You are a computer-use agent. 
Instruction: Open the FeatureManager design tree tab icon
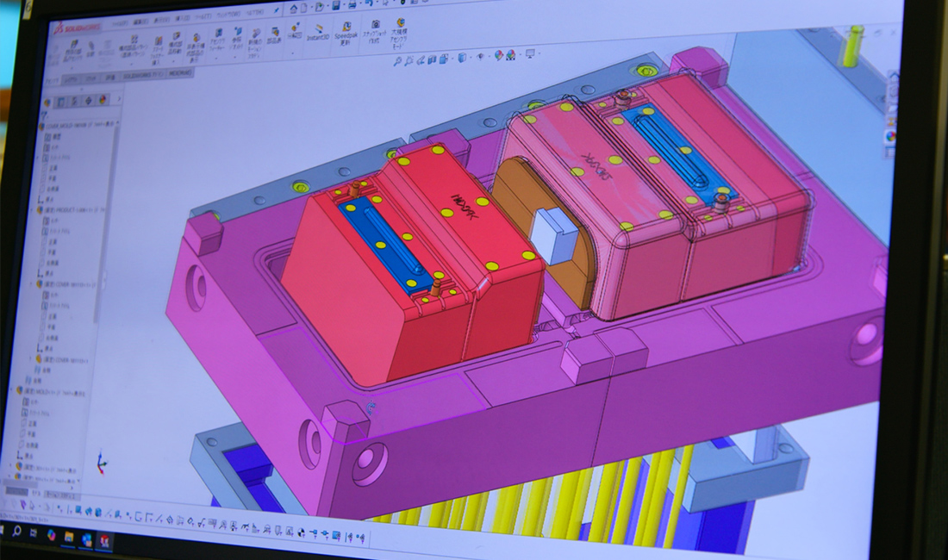coord(60,101)
